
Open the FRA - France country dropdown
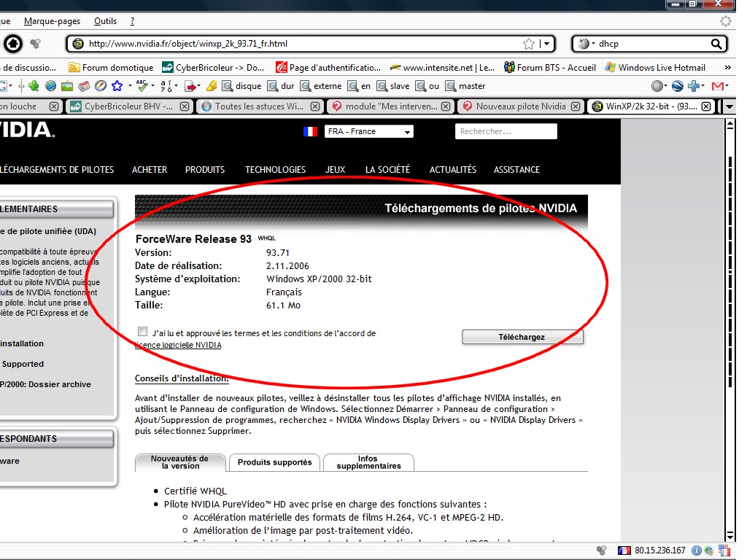368,132
